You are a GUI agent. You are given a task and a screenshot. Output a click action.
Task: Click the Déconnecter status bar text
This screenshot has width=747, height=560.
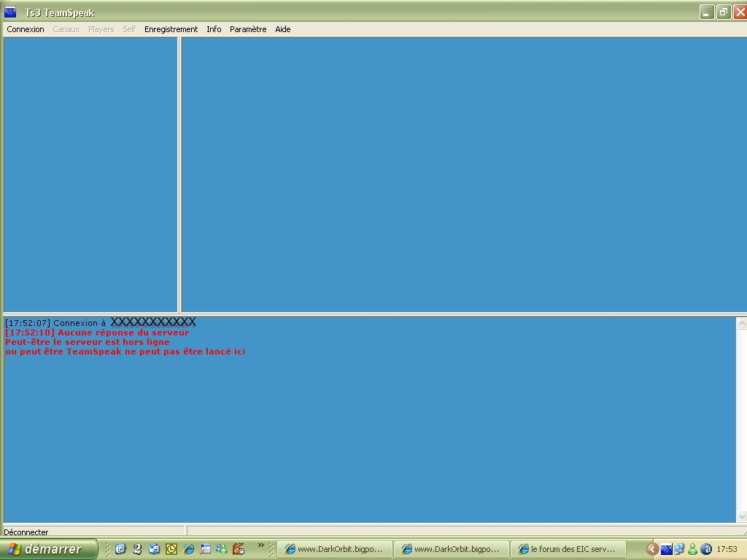pyautogui.click(x=26, y=532)
